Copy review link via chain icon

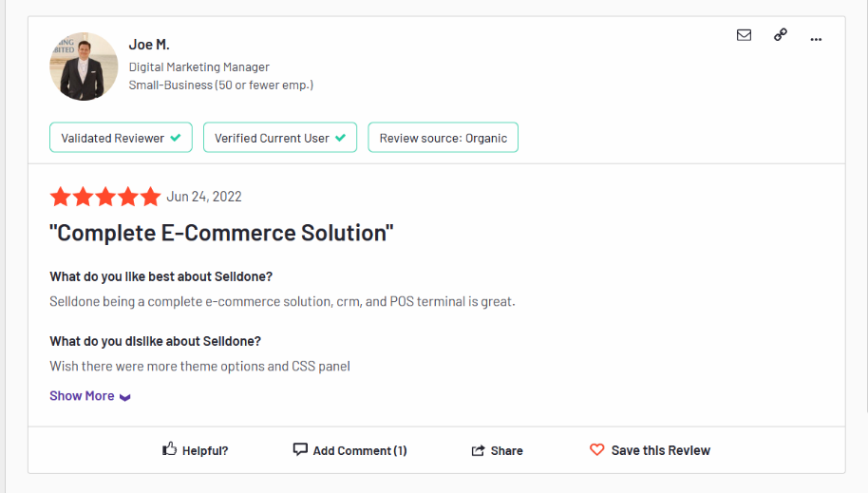(x=781, y=35)
